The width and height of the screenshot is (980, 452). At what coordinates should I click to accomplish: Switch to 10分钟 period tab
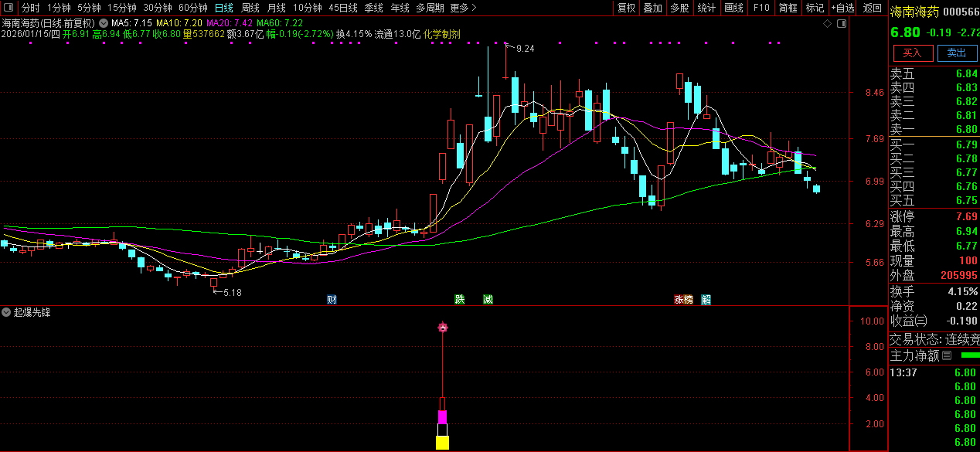(x=308, y=8)
